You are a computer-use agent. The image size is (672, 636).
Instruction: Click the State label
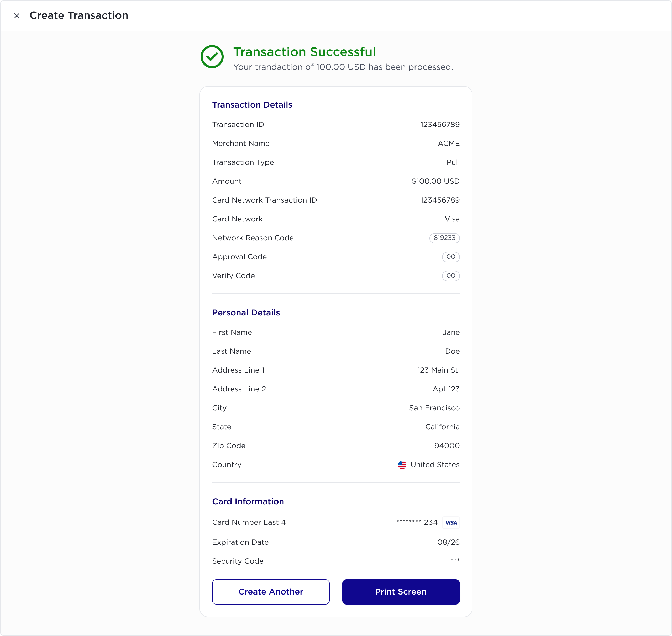222,427
